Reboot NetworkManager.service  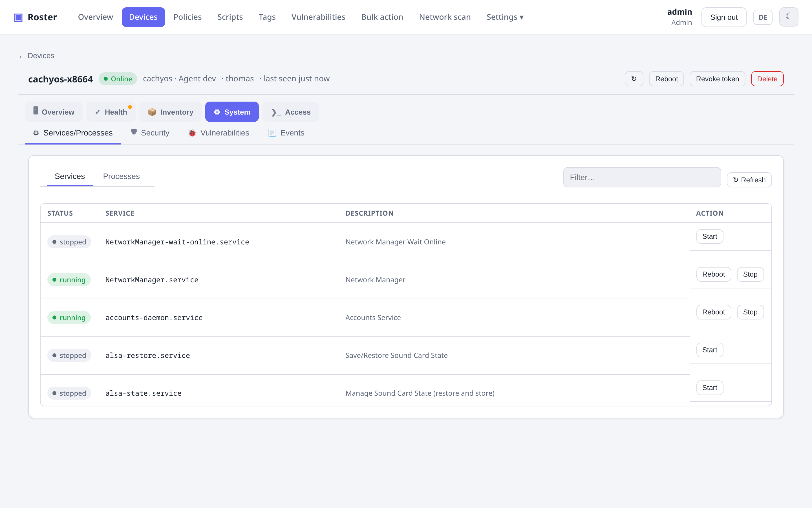714,275
